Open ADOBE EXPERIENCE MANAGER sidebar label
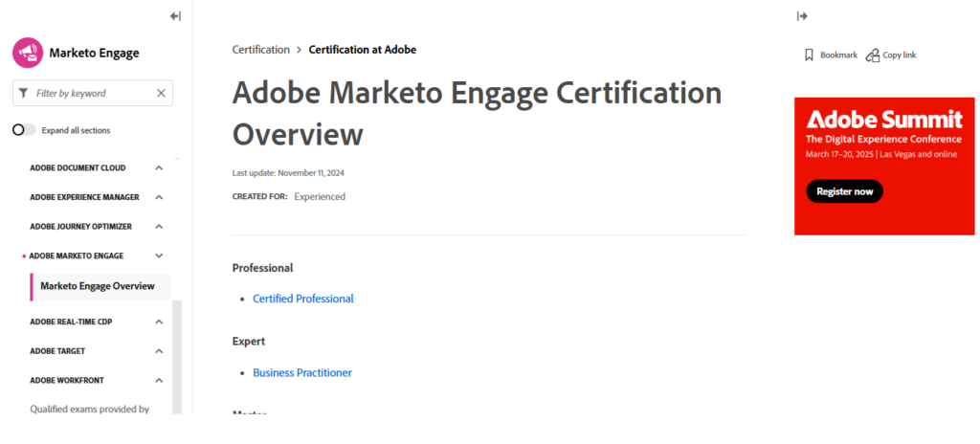Image resolution: width=980 pixels, height=444 pixels. click(84, 198)
